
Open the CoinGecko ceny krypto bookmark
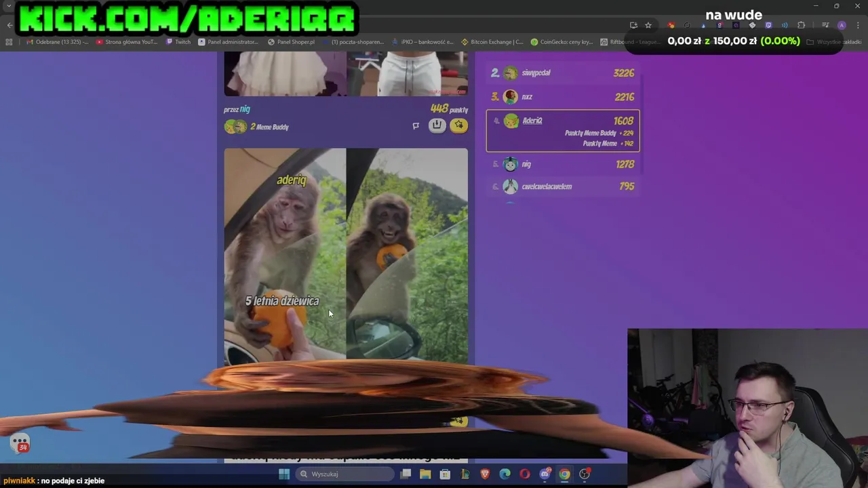tap(562, 42)
